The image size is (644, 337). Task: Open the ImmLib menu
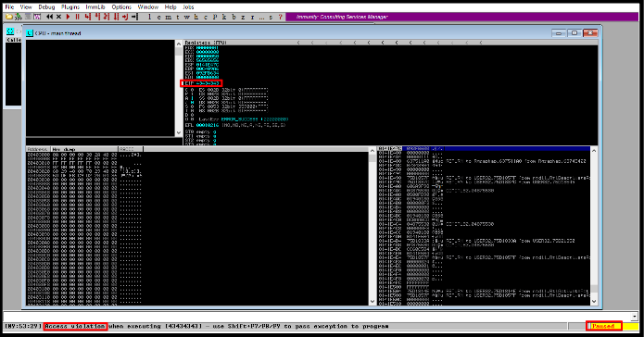coord(95,7)
